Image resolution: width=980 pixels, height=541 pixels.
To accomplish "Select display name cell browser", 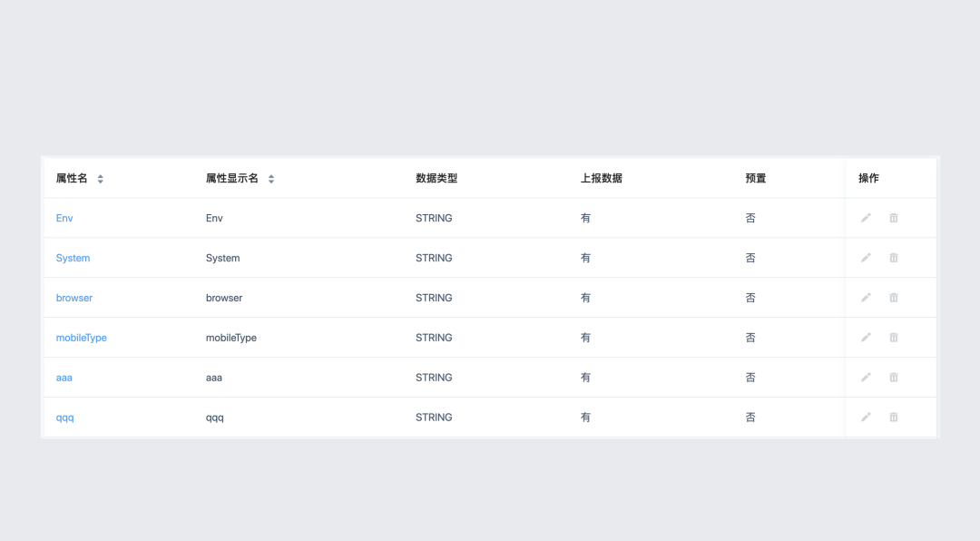I will click(224, 298).
